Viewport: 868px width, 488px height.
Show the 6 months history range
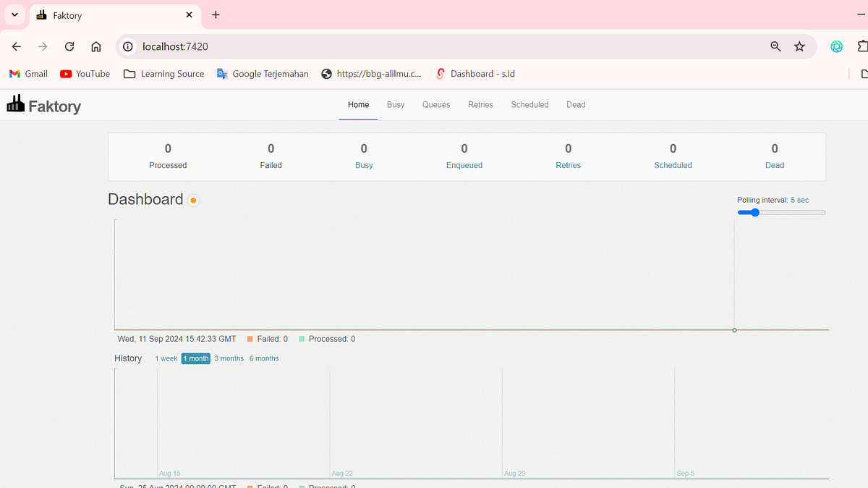(x=264, y=358)
